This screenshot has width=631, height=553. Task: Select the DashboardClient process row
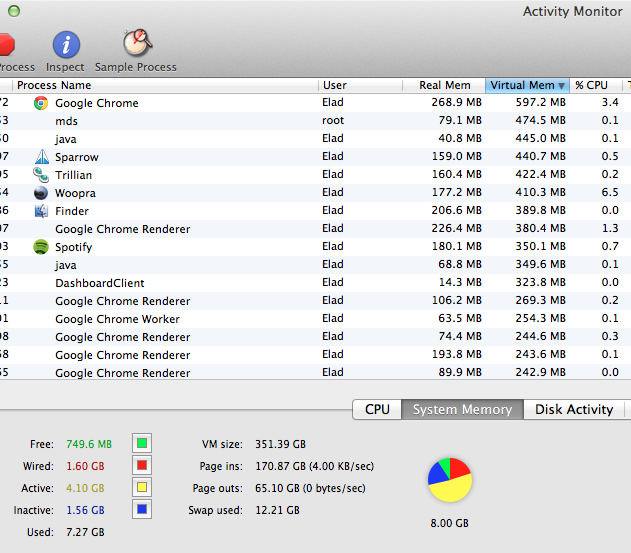(316, 283)
